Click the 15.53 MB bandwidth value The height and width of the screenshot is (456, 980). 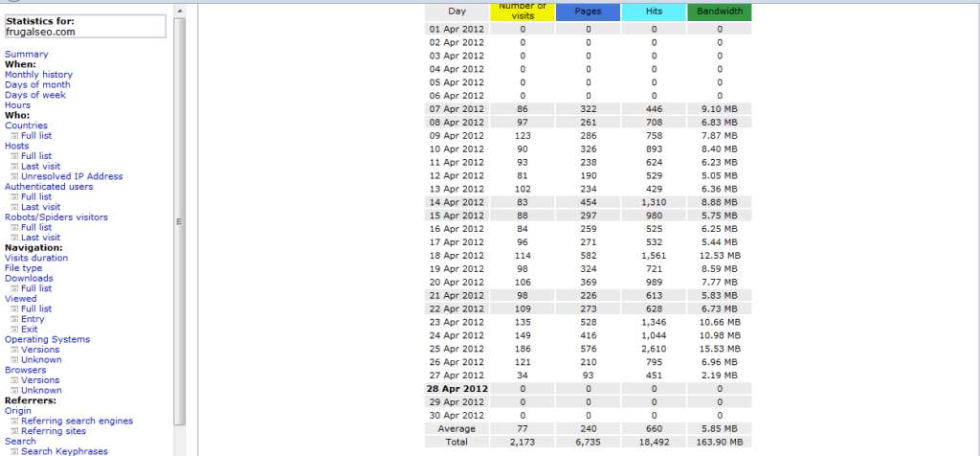[720, 349]
